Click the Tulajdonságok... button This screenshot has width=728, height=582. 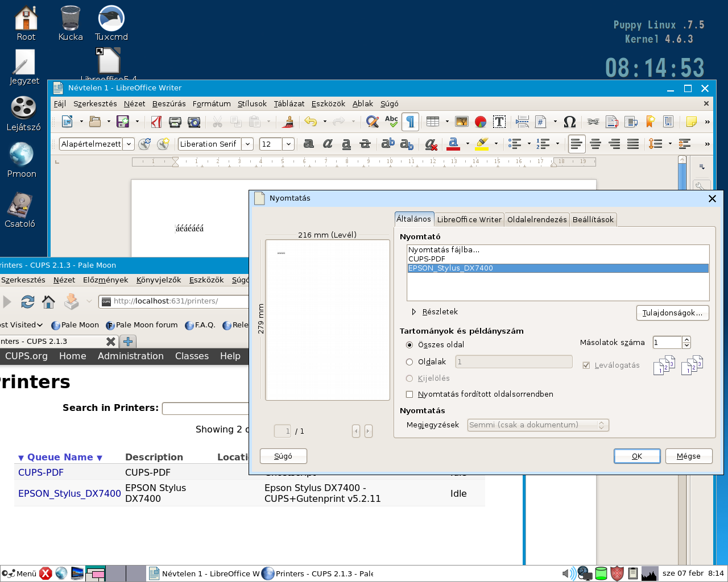coord(672,313)
